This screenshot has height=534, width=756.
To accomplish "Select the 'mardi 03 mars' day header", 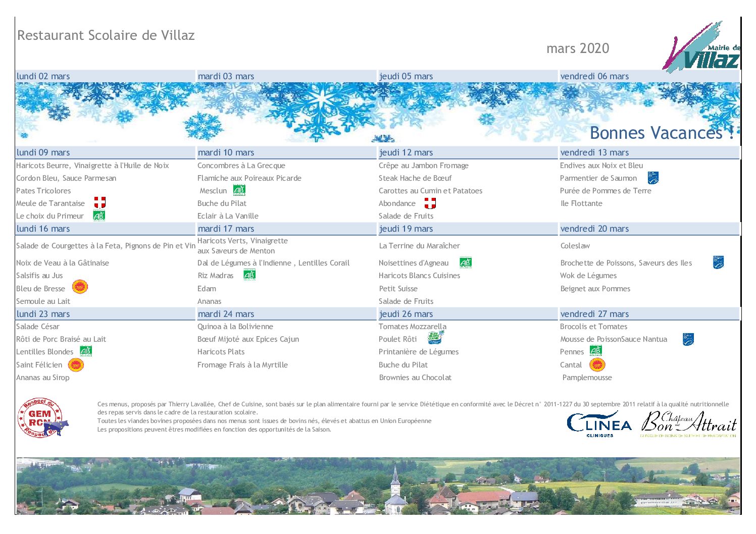I will click(x=286, y=76).
